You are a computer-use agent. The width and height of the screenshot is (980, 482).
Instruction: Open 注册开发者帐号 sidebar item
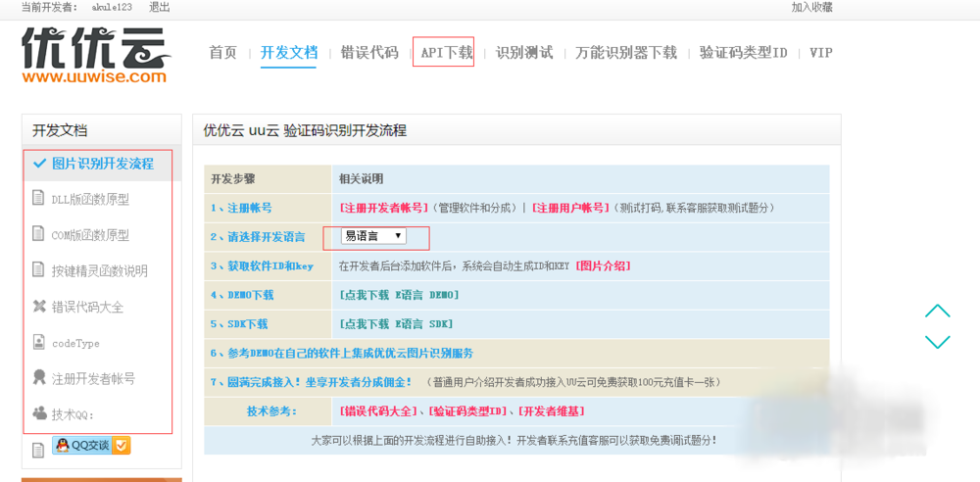[94, 378]
